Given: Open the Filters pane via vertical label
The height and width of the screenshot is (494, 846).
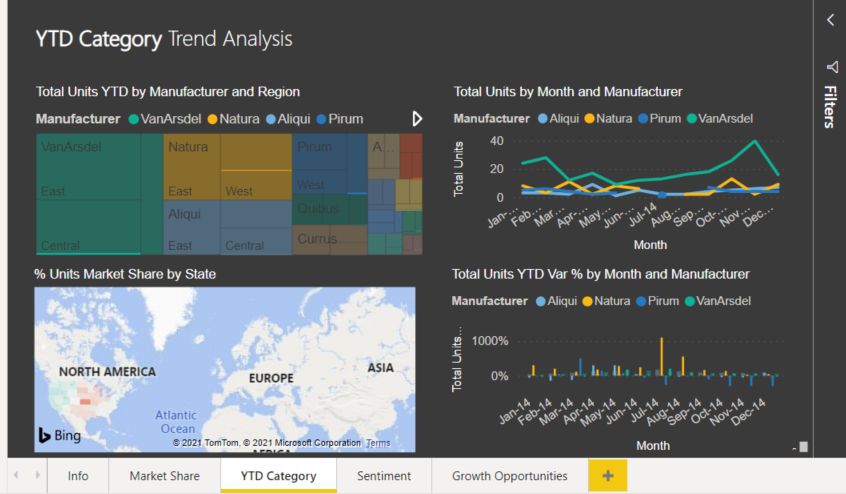Looking at the screenshot, I should click(x=830, y=107).
